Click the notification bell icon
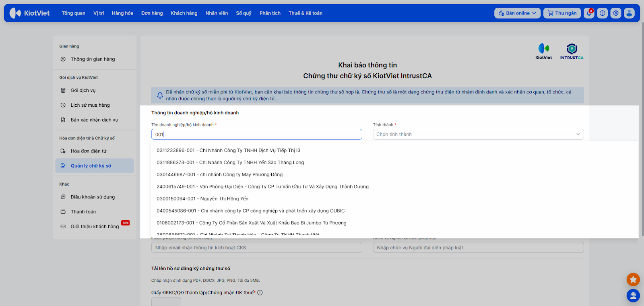The image size is (644, 306). coord(589,13)
